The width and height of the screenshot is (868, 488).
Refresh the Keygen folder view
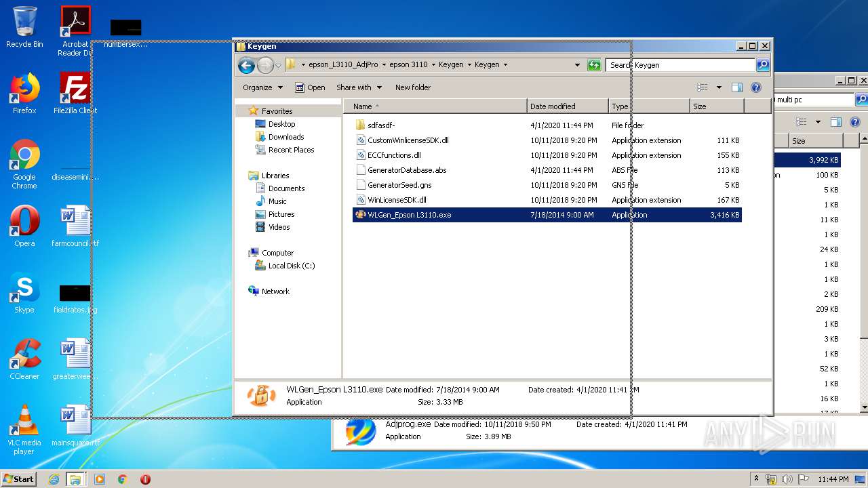click(594, 65)
